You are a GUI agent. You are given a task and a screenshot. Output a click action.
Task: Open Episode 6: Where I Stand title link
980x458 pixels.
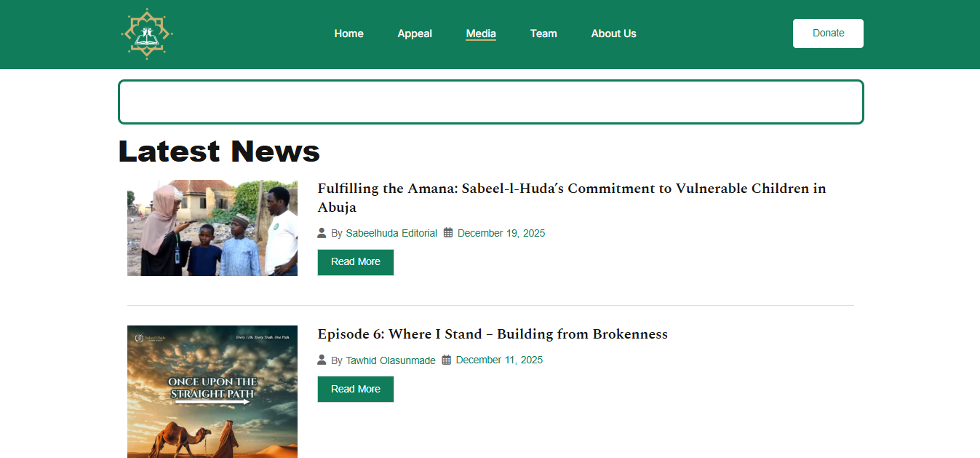pyautogui.click(x=493, y=334)
